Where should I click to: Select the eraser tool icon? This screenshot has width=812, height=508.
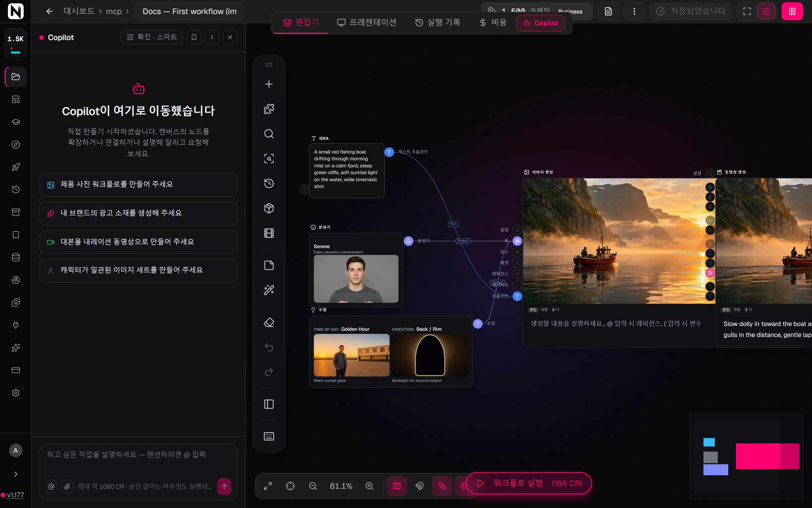point(269,323)
